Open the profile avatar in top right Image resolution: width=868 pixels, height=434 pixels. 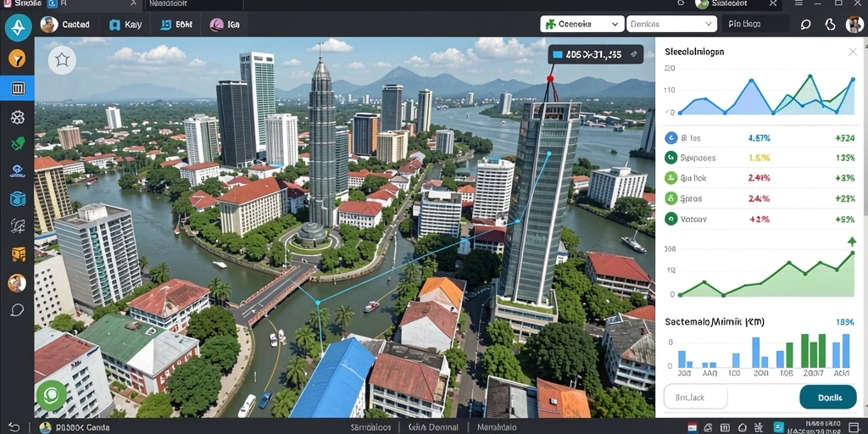tap(854, 24)
